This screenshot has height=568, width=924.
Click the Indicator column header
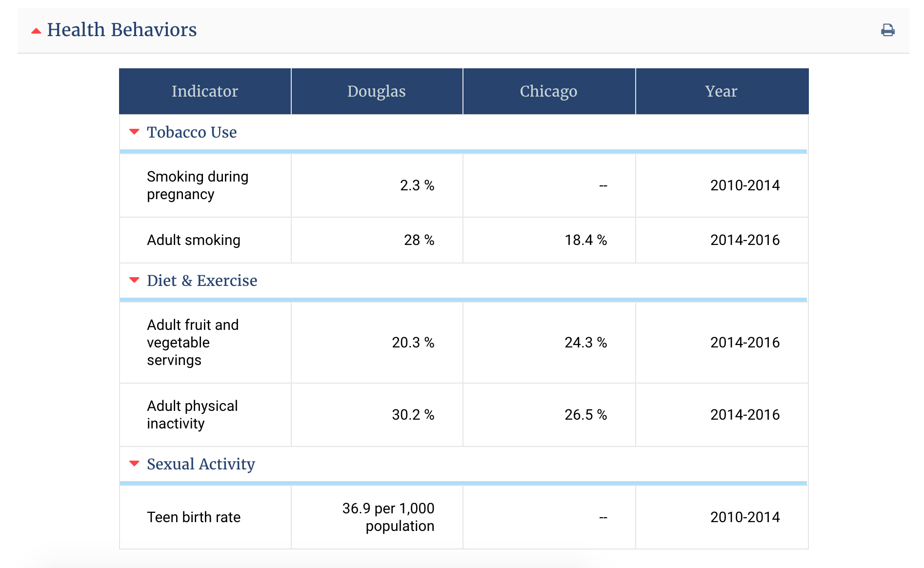point(204,91)
